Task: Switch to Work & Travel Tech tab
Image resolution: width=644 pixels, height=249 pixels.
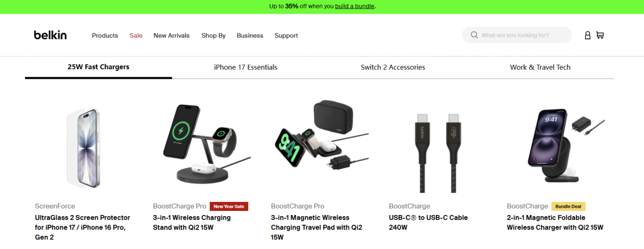Action: coord(540,67)
